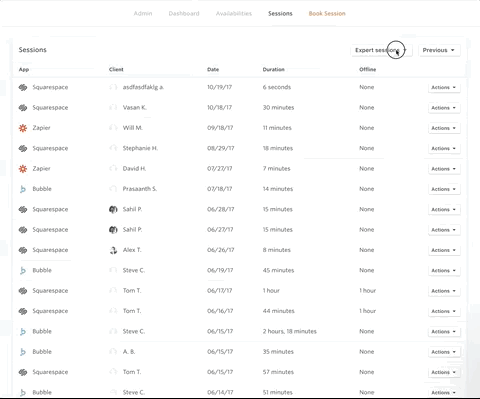Click the Alex T. profile avatar
The height and width of the screenshot is (399, 480).
pos(113,250)
